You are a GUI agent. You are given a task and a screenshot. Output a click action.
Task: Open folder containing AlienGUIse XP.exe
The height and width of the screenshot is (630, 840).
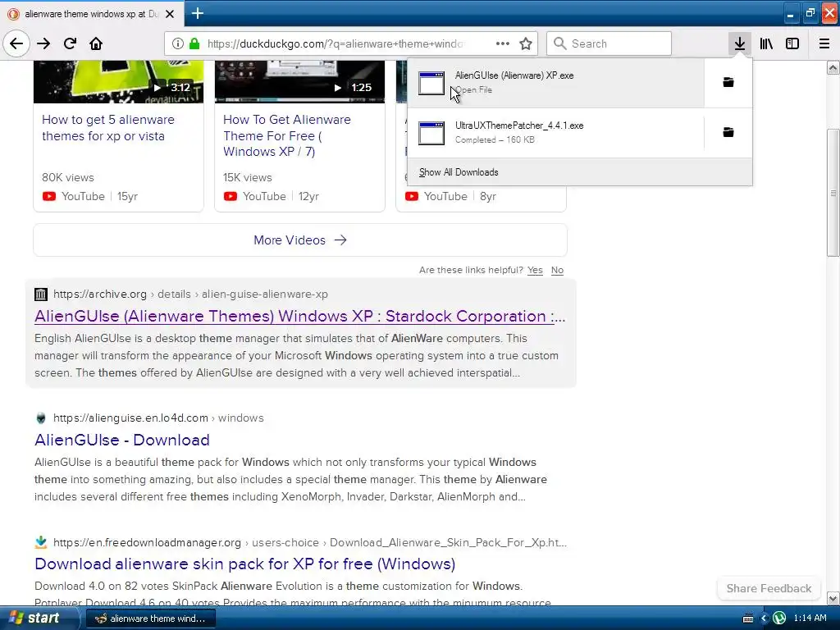(728, 82)
